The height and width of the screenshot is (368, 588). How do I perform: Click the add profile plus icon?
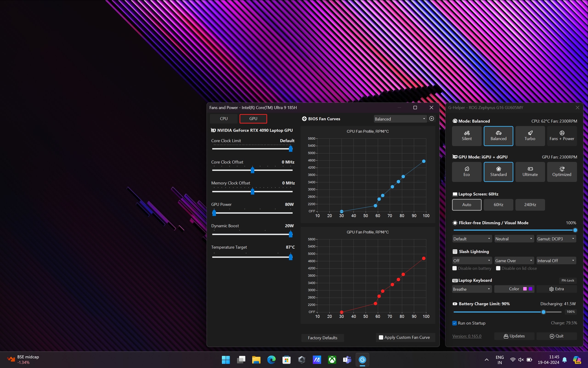pyautogui.click(x=432, y=118)
